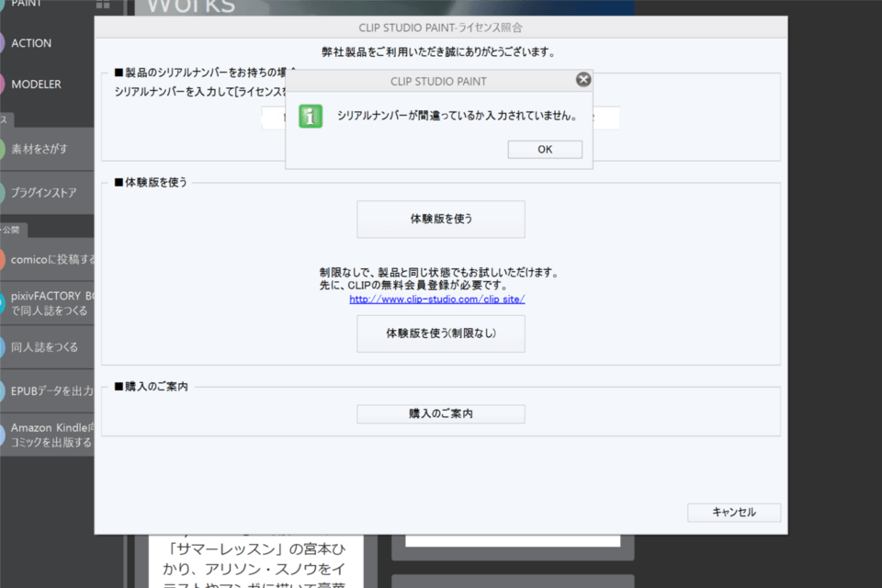This screenshot has width=882, height=588.
Task: Select Amazon Kindle コミックを出版する item
Action: (47, 435)
